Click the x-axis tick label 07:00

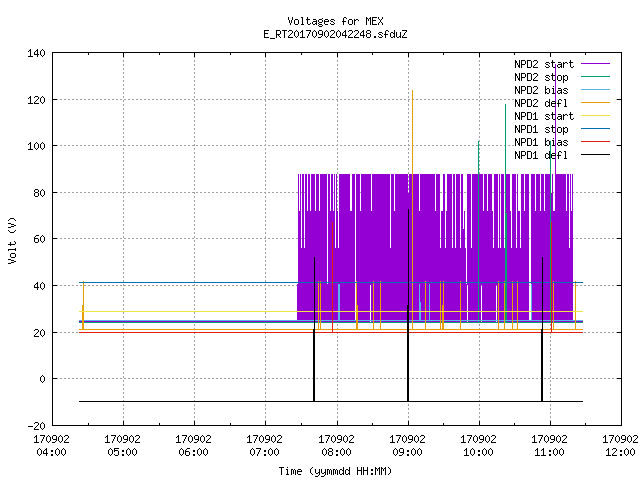point(264,452)
